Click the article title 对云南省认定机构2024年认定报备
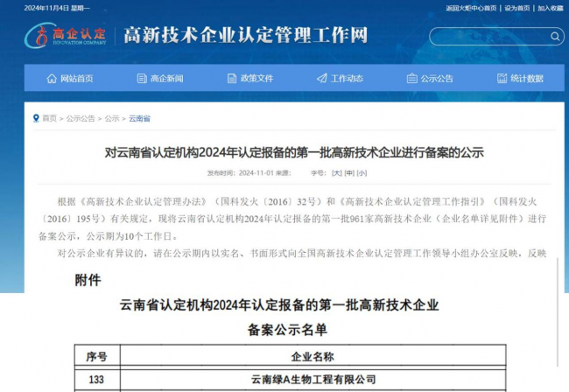 (294, 152)
